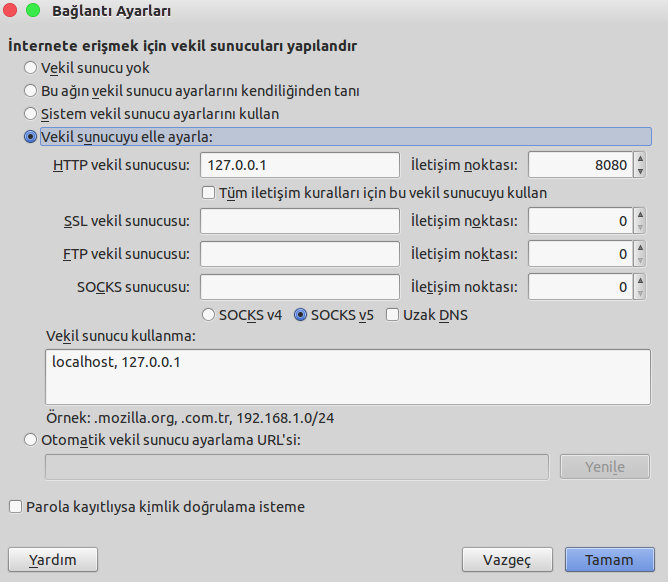Enable 'Tüm iletişim kuralları için' checkbox
Image resolution: width=668 pixels, height=582 pixels.
coord(209,193)
